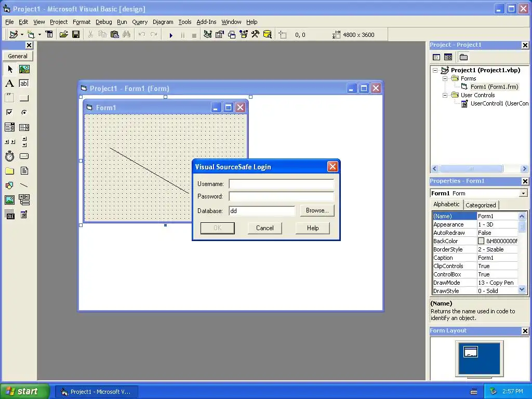Screen dimensions: 532x399
Task: Click the Windows start button
Action: (x=25, y=392)
